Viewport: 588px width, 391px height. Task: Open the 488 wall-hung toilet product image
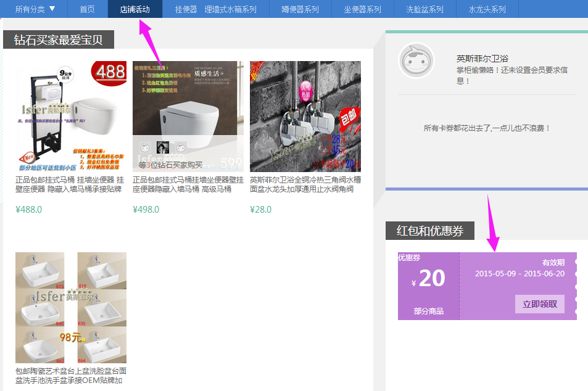tap(71, 117)
